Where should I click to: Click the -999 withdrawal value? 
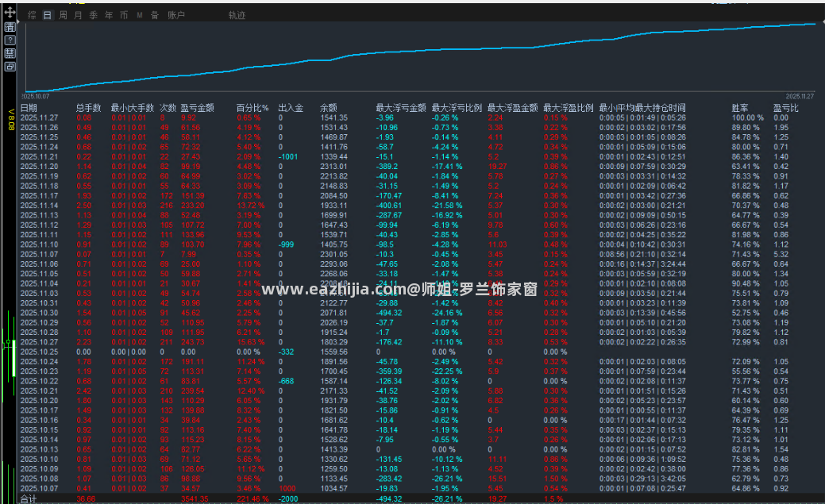[x=287, y=244]
